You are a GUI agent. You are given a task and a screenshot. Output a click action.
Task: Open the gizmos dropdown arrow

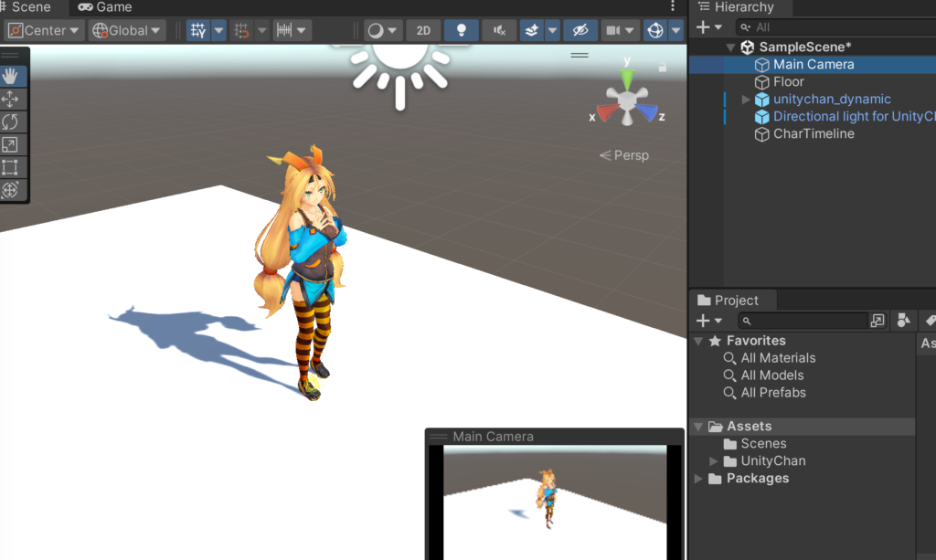pos(675,30)
